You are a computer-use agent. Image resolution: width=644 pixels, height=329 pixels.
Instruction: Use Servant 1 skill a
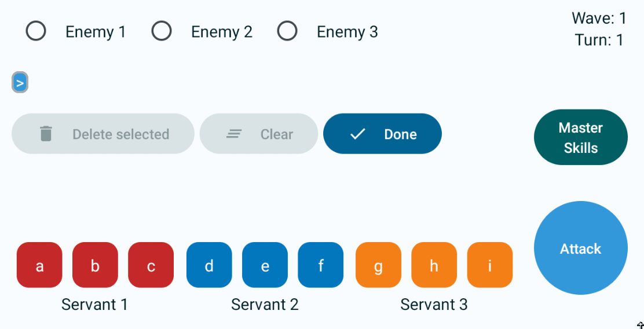(x=39, y=265)
